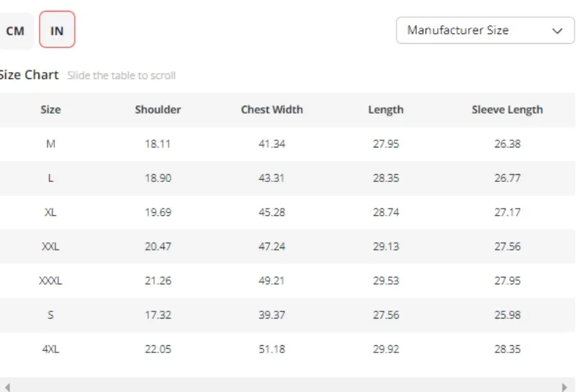Click the right scroll arrow
This screenshot has height=392, width=576.
click(565, 386)
